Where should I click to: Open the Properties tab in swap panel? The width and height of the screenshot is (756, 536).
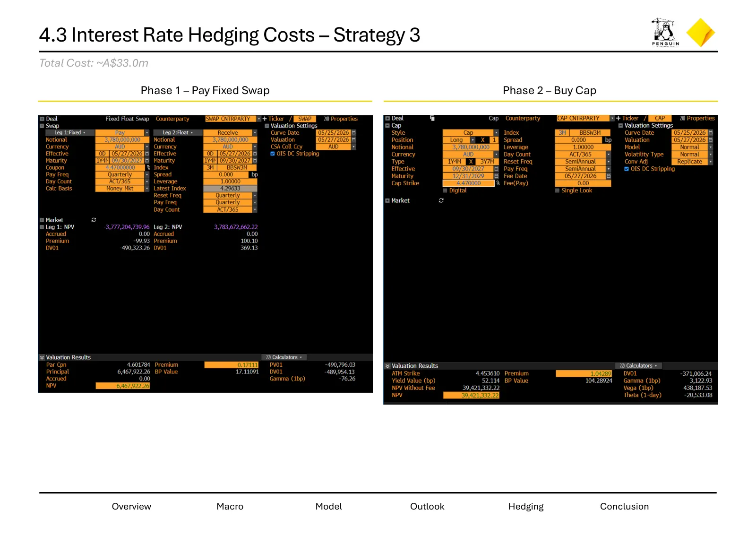(341, 119)
